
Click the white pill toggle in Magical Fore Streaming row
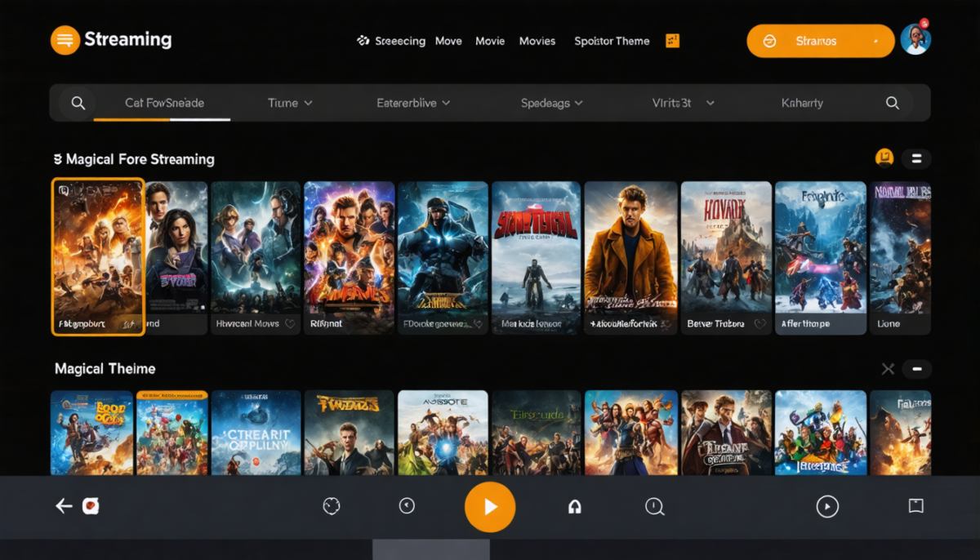tap(916, 158)
